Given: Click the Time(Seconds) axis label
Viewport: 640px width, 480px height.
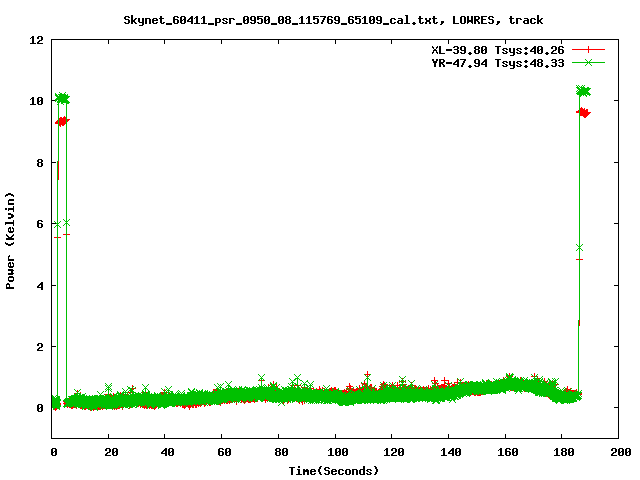Looking at the screenshot, I should 333,471.
